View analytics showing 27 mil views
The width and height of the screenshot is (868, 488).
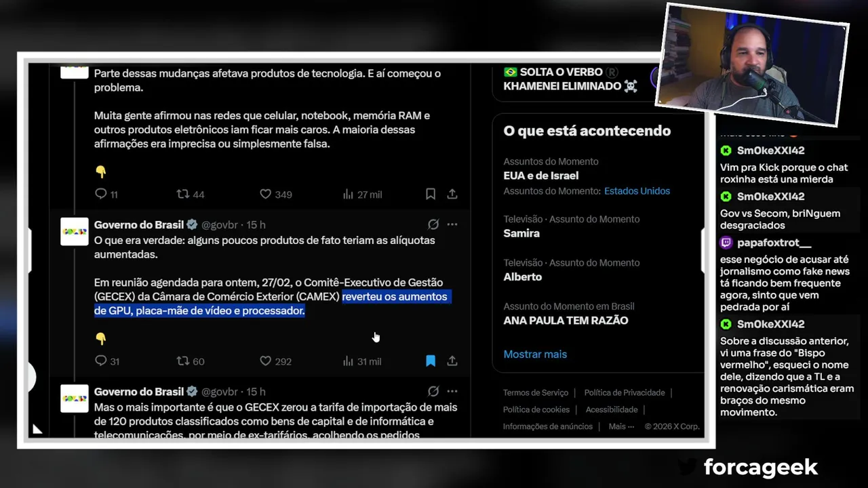point(362,195)
